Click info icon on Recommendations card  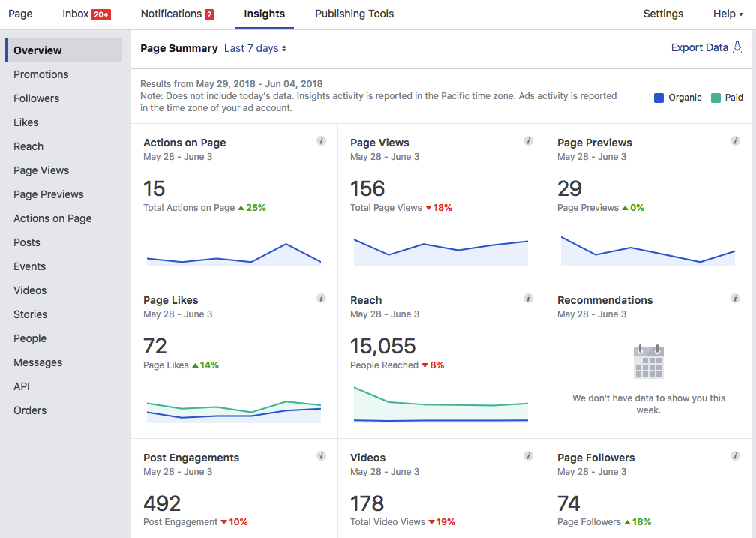coord(735,299)
